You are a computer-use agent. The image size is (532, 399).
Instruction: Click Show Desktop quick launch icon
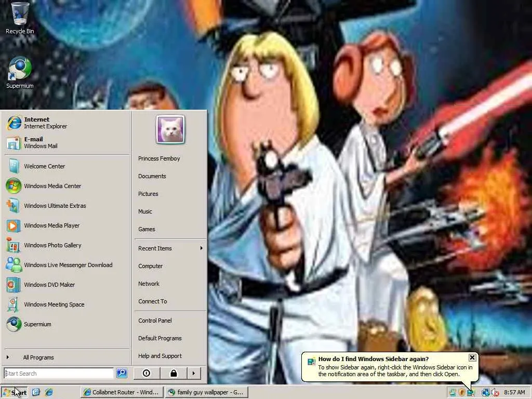click(x=36, y=392)
